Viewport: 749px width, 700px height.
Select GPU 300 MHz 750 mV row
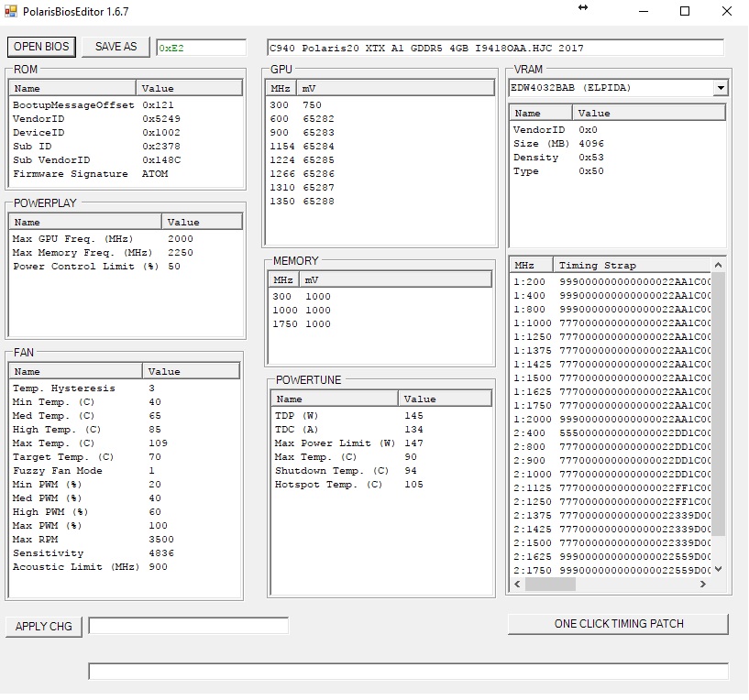(x=380, y=105)
